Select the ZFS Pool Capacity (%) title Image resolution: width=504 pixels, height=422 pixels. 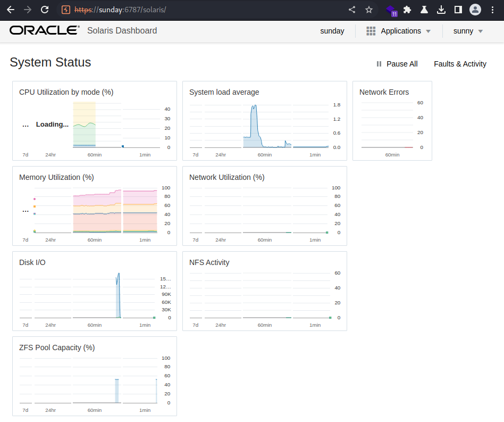coord(57,347)
